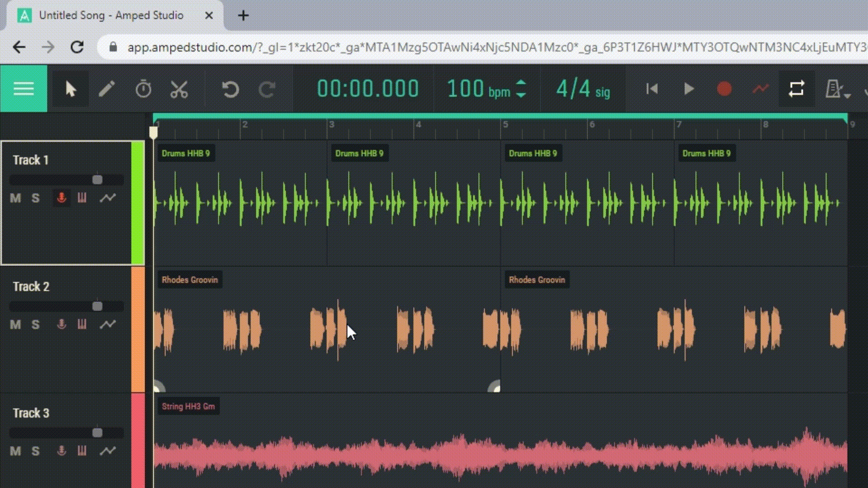Select the Pencil editing tool
Screen dimensions: 868x488
107,89
